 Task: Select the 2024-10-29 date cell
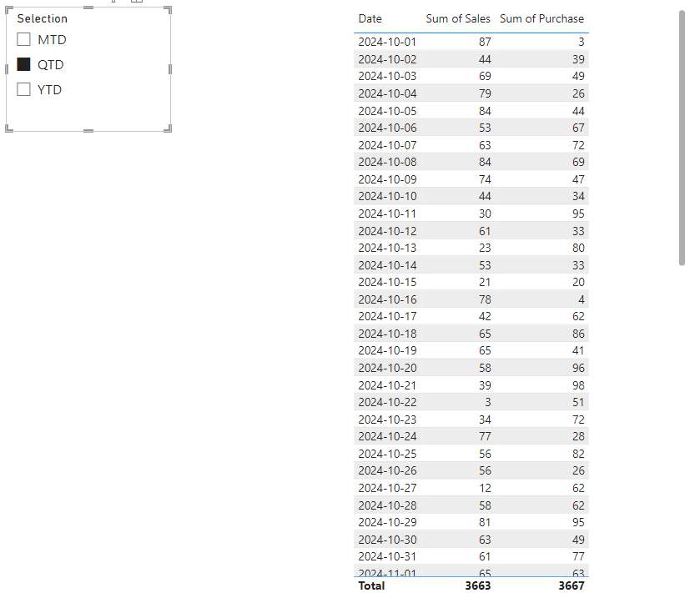pyautogui.click(x=387, y=522)
